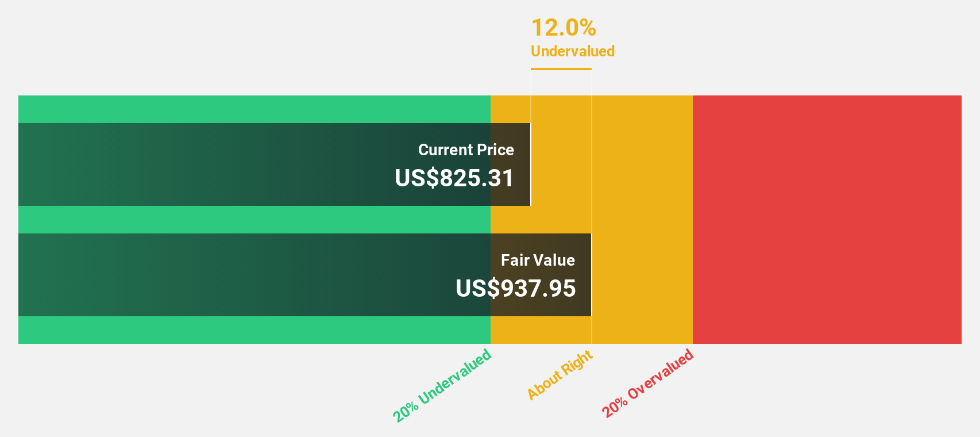The height and width of the screenshot is (437, 980).
Task: Click the orange gap right of Current Price bar
Action: coord(561,164)
